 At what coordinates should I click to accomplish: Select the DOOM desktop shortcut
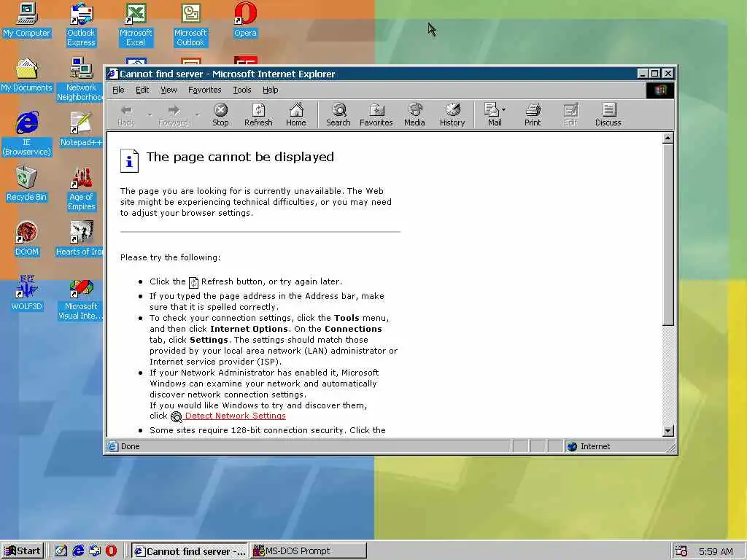tap(26, 239)
